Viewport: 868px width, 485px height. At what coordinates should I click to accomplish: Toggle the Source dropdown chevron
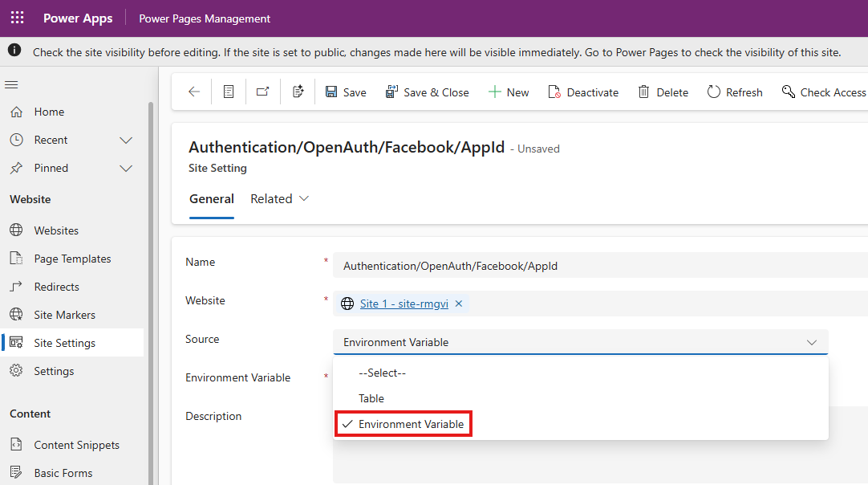[812, 343]
